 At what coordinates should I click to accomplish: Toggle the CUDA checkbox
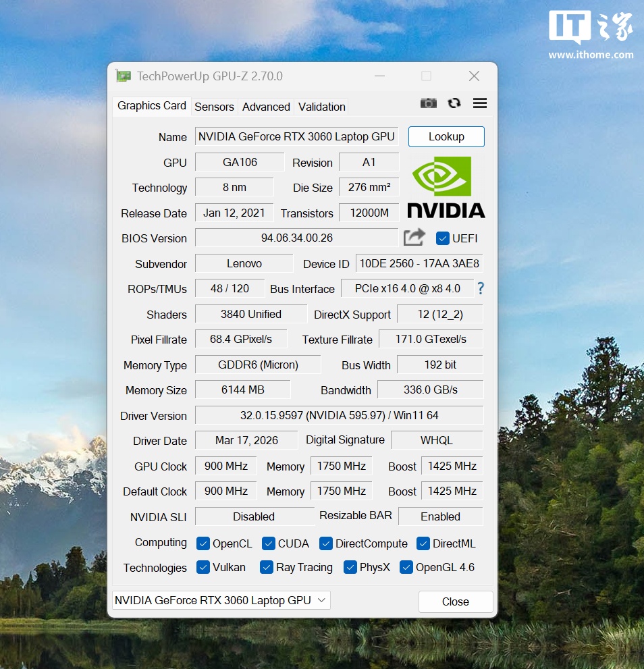point(269,543)
